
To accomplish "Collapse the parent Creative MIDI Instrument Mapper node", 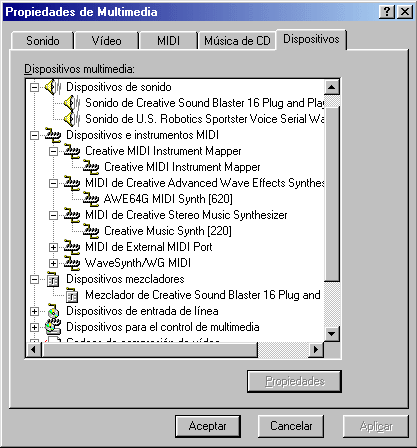I will (x=53, y=151).
